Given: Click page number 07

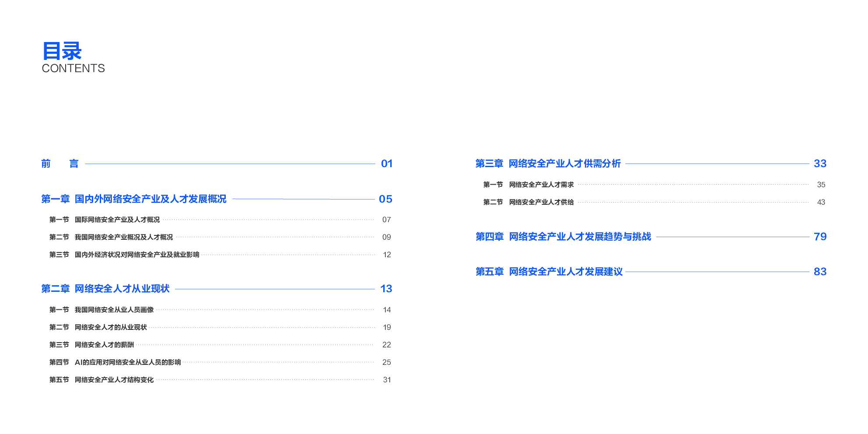Looking at the screenshot, I should [387, 220].
